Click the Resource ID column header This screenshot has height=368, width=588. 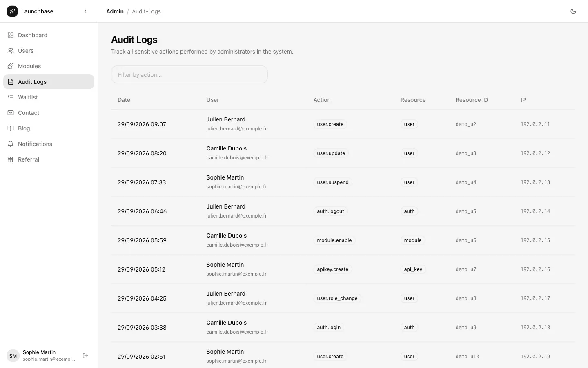coord(472,100)
